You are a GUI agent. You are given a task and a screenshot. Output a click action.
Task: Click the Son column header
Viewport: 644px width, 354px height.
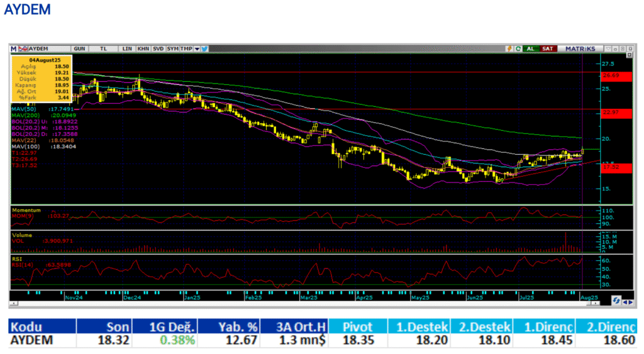104,327
